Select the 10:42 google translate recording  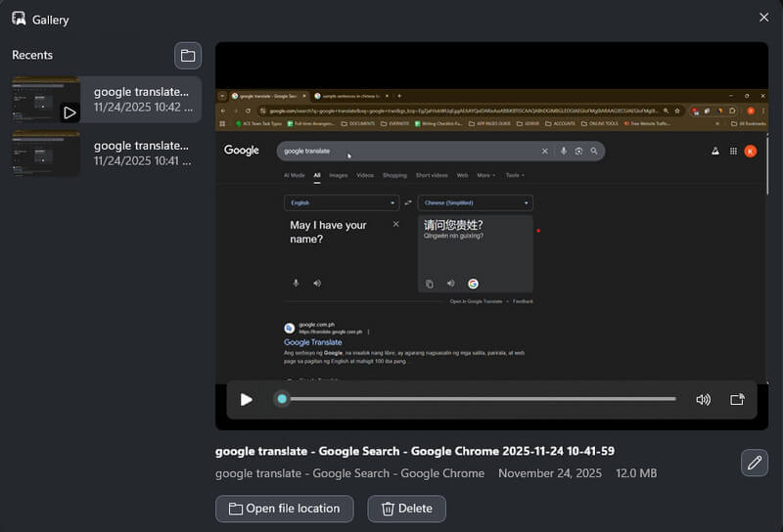[107, 100]
